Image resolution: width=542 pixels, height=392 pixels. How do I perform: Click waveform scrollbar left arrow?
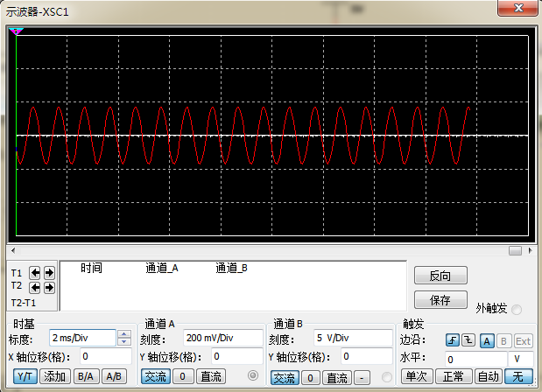(13, 250)
